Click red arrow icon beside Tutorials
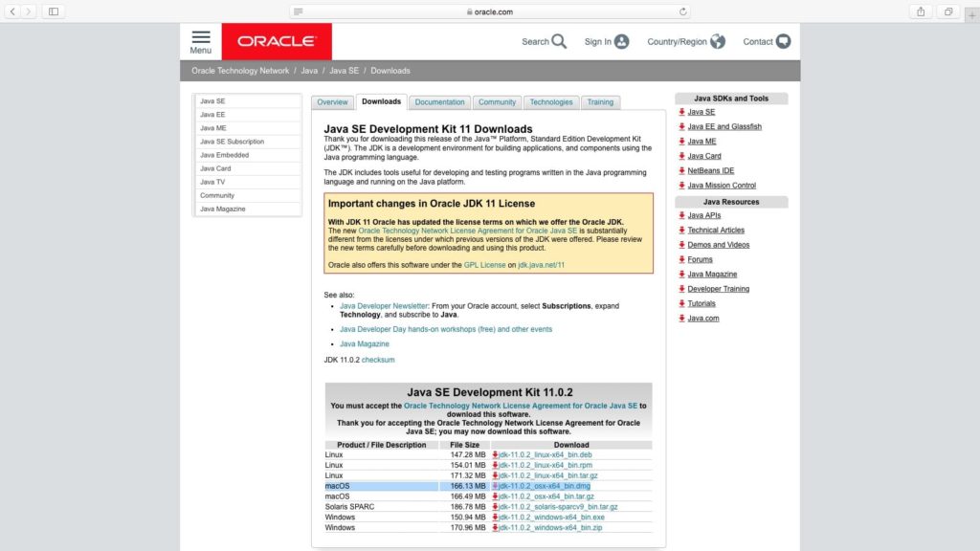Screen dimensions: 980x551 [x=681, y=303]
